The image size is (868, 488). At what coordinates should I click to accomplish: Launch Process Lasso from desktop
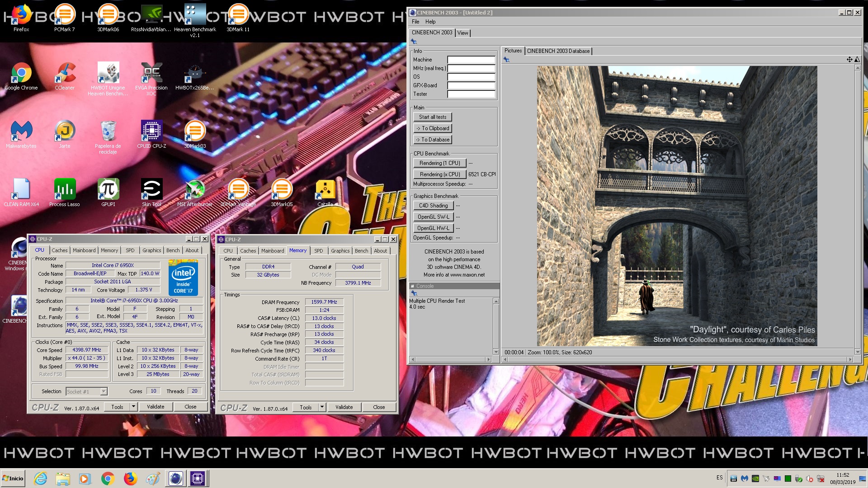[x=65, y=193]
